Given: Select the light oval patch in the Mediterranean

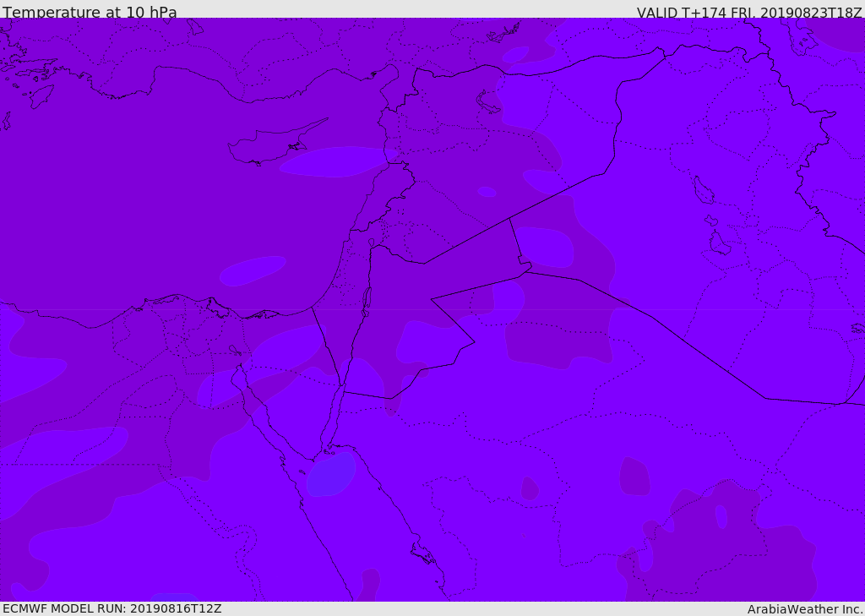Looking at the screenshot, I should click(x=252, y=270).
